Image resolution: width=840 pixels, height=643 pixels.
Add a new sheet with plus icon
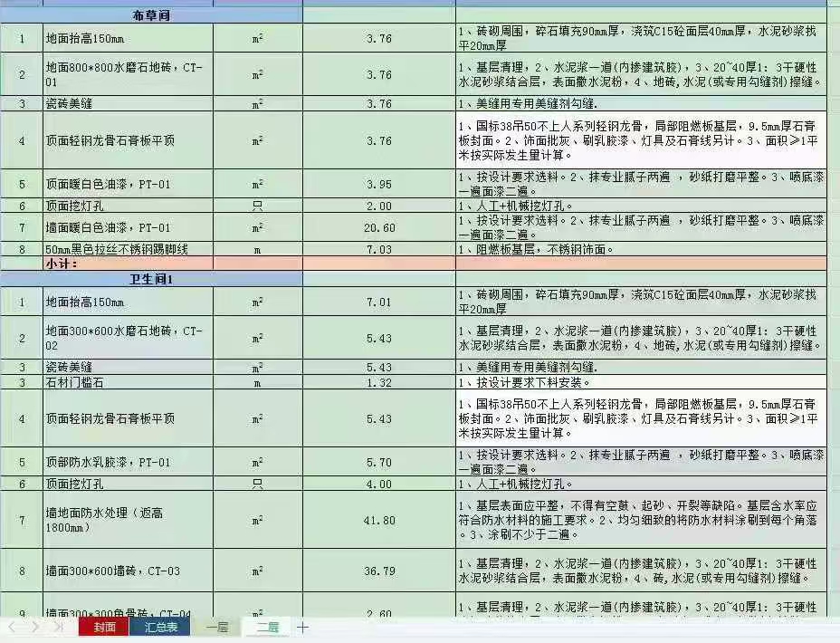click(x=302, y=627)
